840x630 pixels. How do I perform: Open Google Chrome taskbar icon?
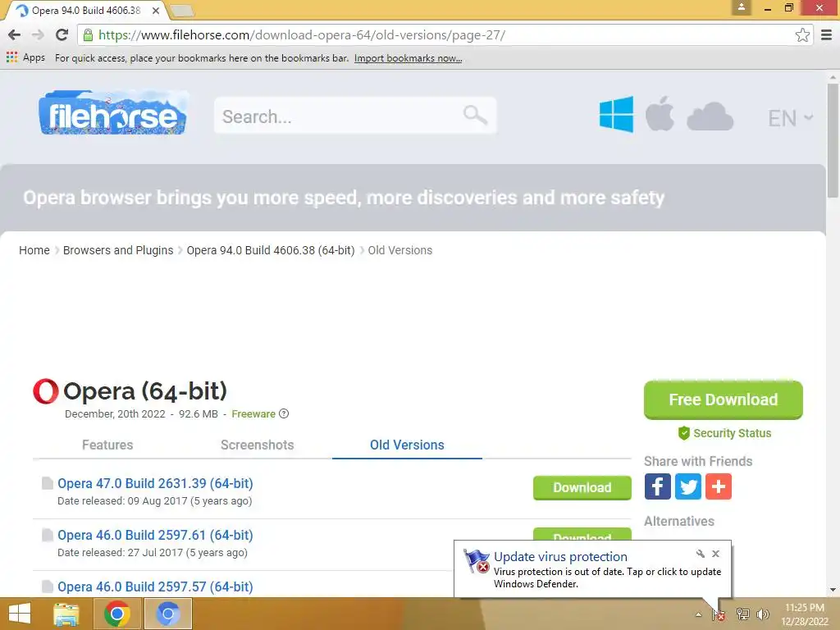click(x=116, y=614)
